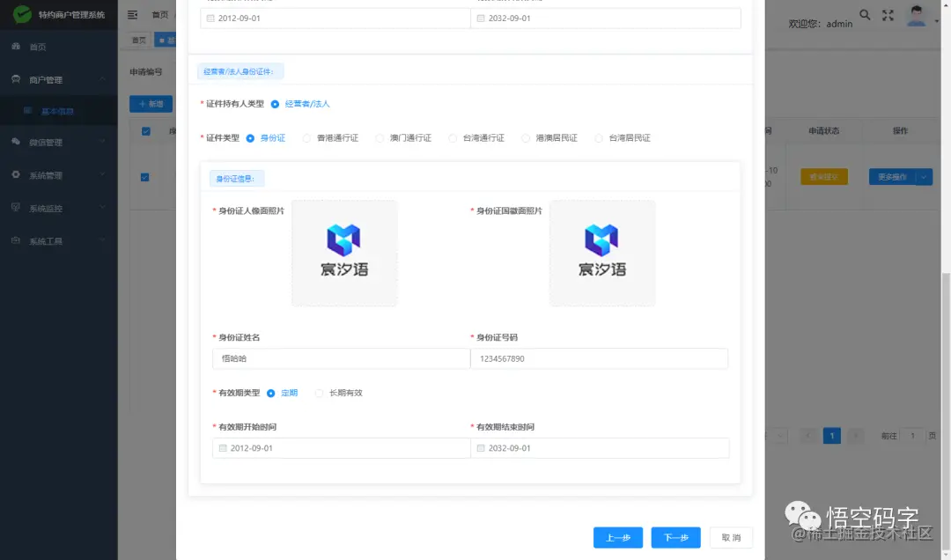Open the 有效期开始时间 date field
951x560 pixels.
(341, 448)
